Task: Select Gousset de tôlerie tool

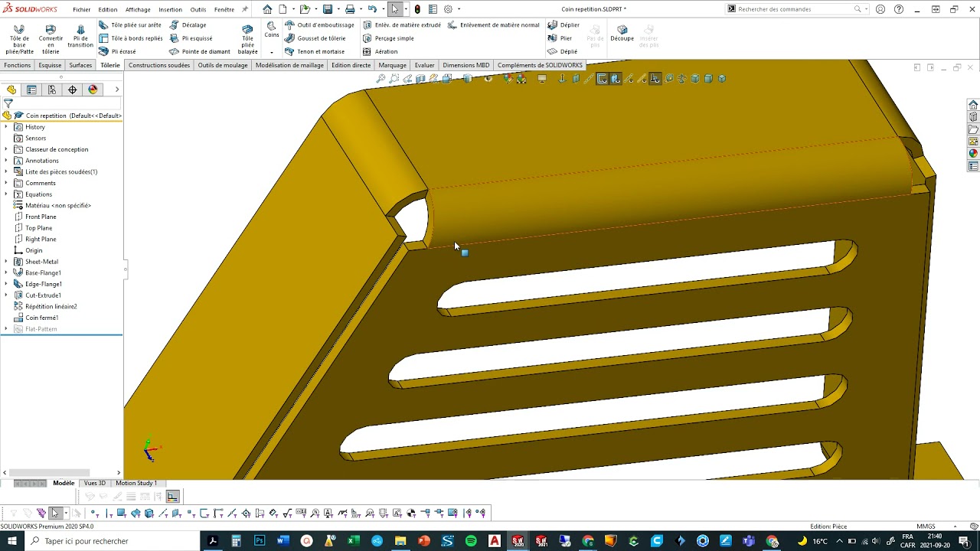Action: pos(315,38)
